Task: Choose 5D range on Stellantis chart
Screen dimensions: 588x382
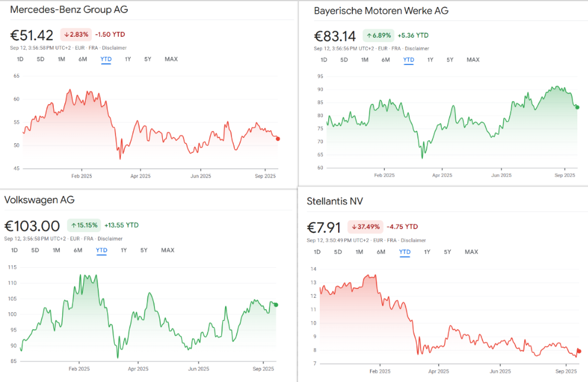Action: point(338,252)
